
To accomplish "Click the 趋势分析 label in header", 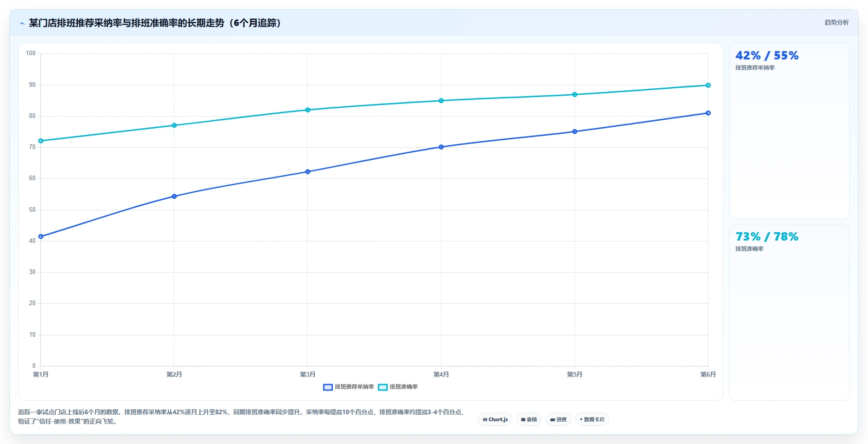I will (x=836, y=22).
